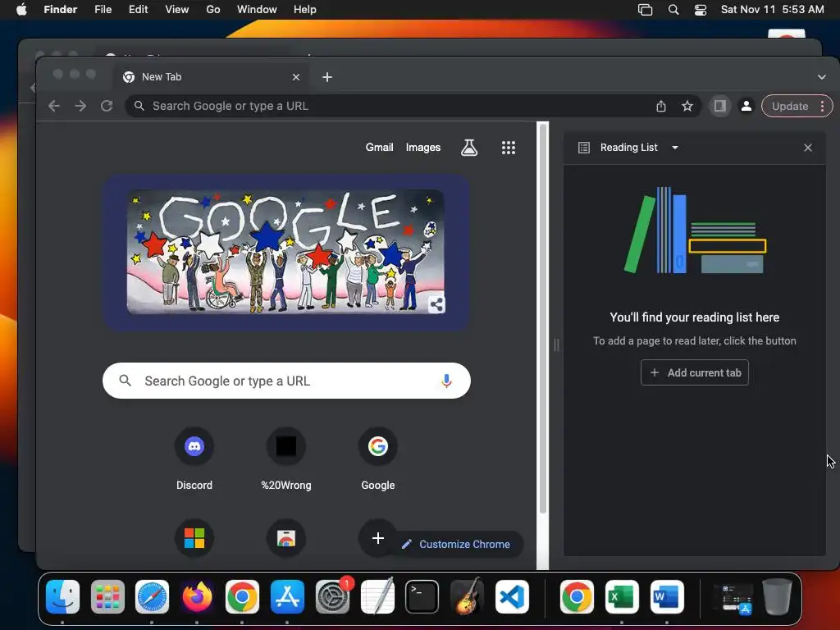Open Gmail link

click(x=379, y=148)
